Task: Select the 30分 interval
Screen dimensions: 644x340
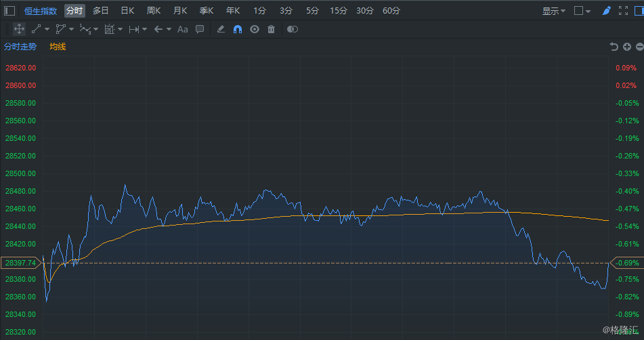Action: coord(365,11)
